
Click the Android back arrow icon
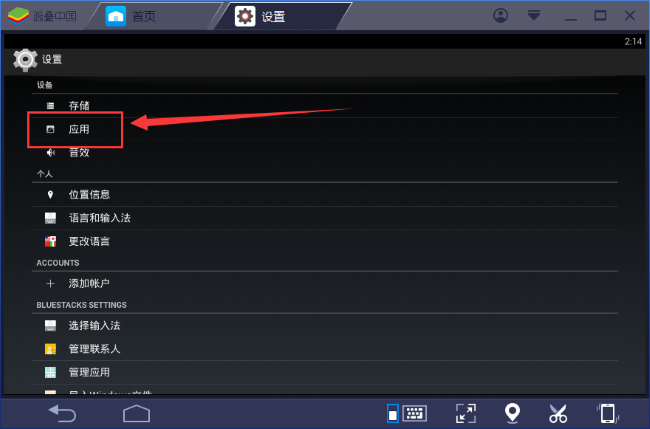coord(62,413)
